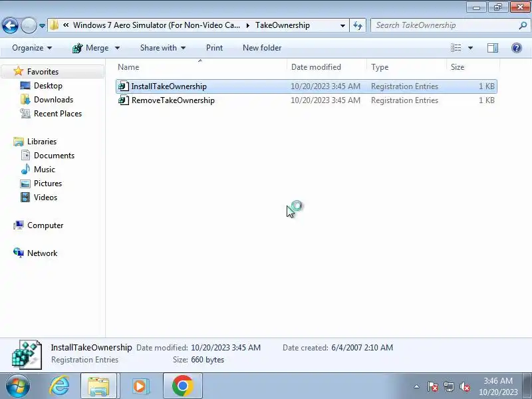Click the muted volume tray icon
532x399 pixels.
click(464, 386)
